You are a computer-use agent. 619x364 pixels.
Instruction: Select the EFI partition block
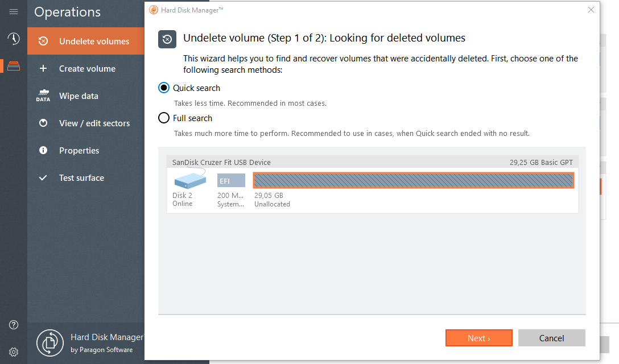pyautogui.click(x=231, y=180)
